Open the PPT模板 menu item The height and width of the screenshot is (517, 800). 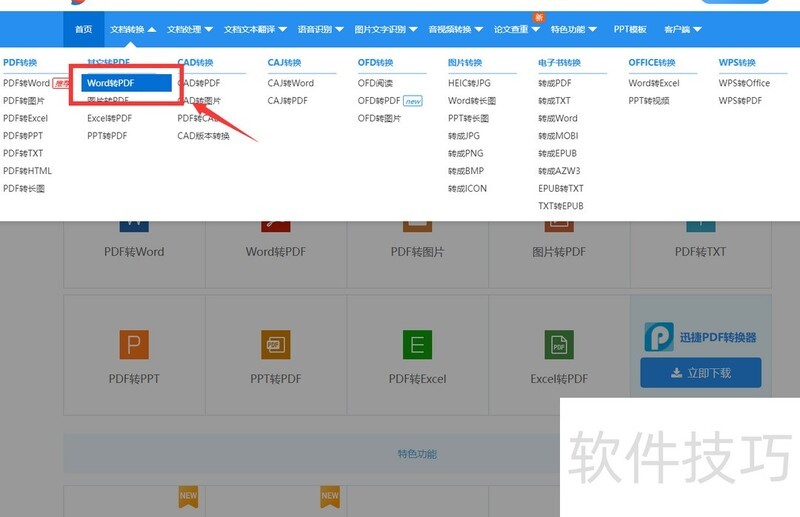coord(630,30)
